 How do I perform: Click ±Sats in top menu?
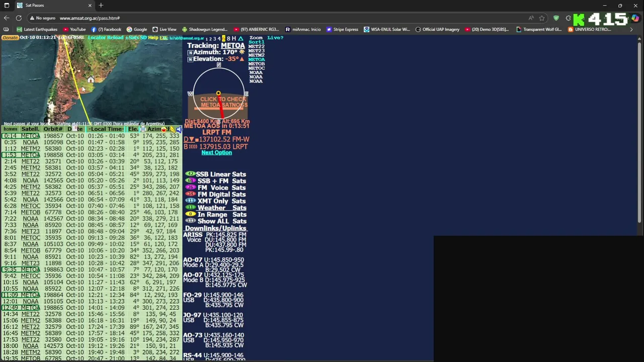tap(132, 38)
